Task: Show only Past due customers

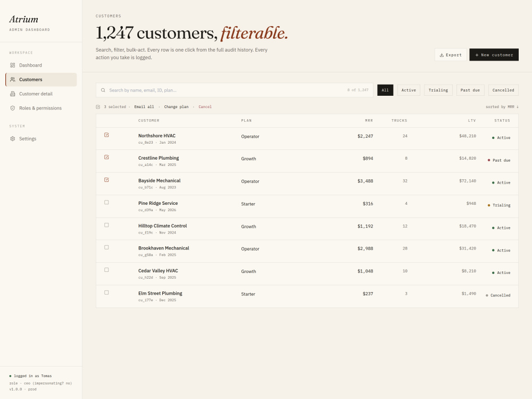Action: [470, 90]
